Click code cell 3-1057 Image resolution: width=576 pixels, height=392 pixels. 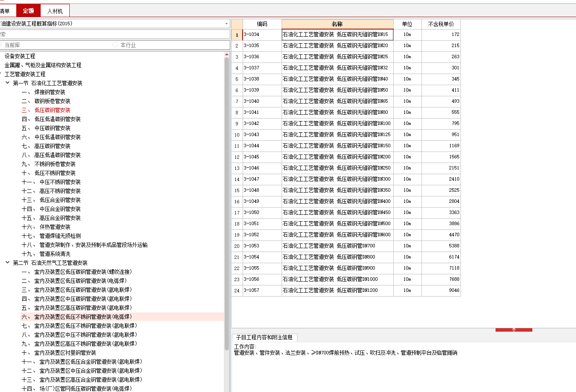point(262,290)
